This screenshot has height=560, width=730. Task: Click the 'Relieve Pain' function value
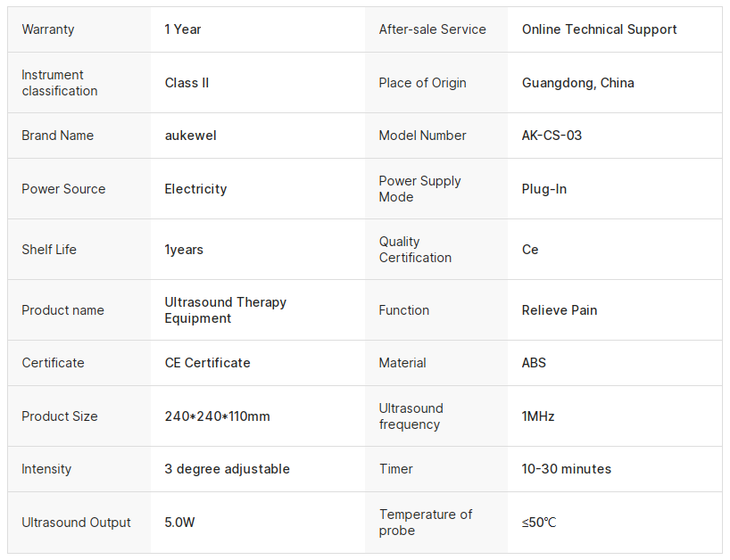point(560,310)
